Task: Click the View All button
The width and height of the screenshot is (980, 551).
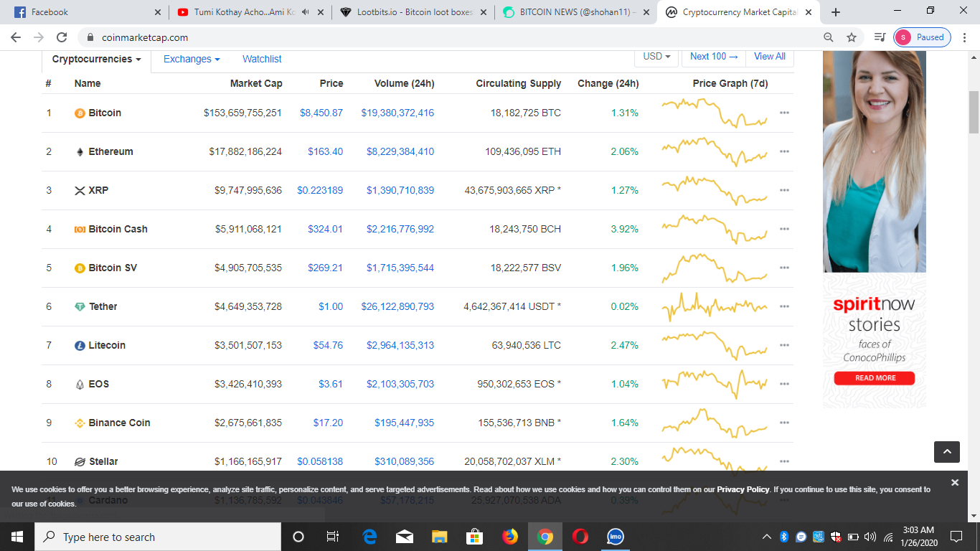Action: click(x=770, y=57)
